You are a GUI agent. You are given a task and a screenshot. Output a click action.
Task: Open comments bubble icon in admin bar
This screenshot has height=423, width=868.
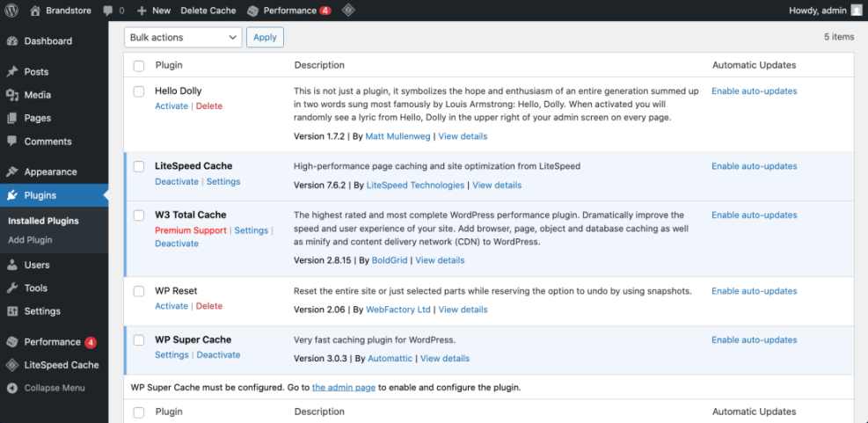pyautogui.click(x=108, y=11)
